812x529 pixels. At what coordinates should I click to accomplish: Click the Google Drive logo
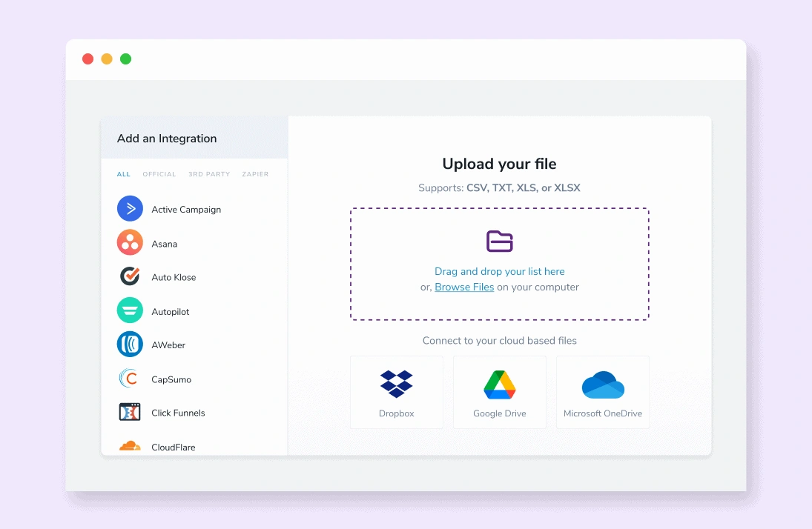pyautogui.click(x=499, y=384)
